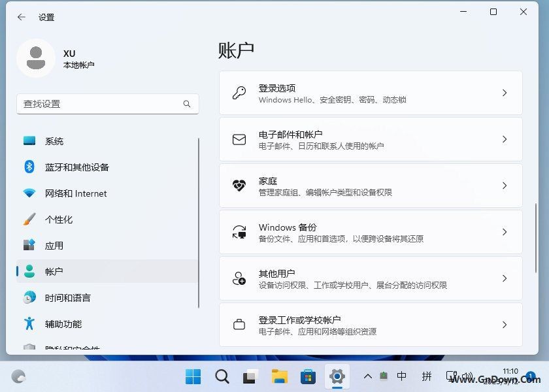Expand the Windows 备份 row chevron
Screen dimensions: 549x392
tap(505, 232)
